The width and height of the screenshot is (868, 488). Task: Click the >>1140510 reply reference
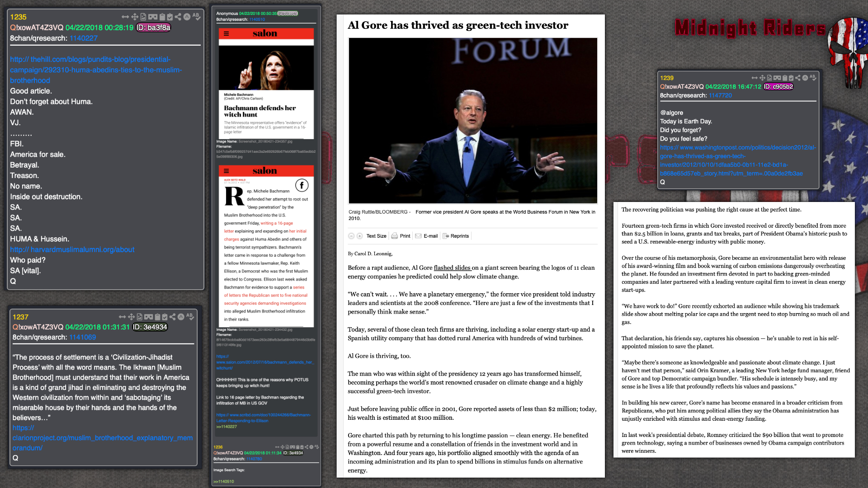[224, 482]
